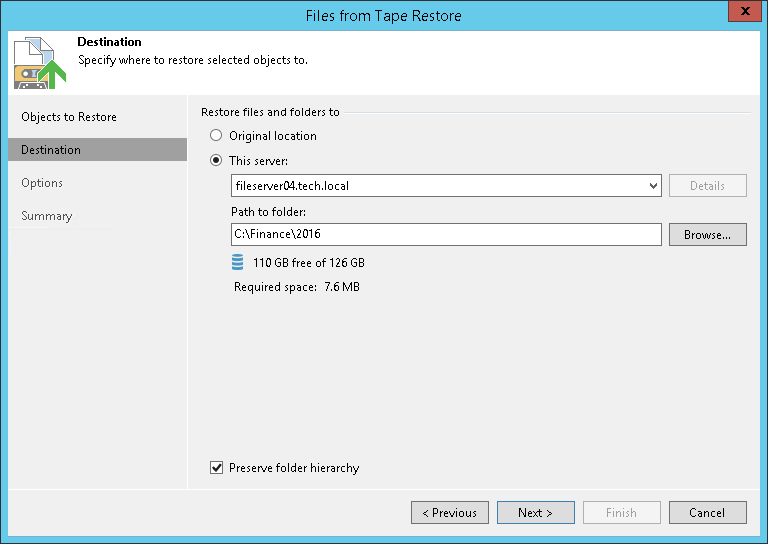Click the blue disk free-space icon
Viewport: 768px width, 544px height.
point(237,262)
